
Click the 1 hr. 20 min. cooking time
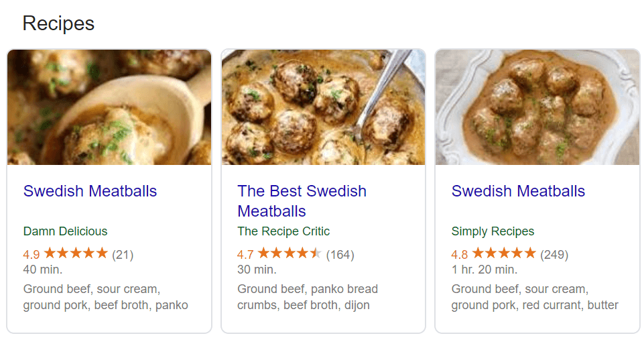coord(485,270)
